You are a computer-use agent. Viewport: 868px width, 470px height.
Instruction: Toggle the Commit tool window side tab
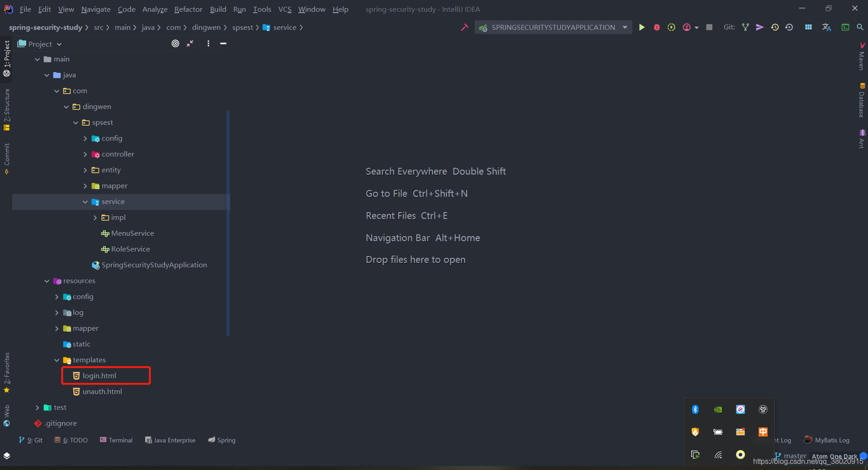coord(7,158)
